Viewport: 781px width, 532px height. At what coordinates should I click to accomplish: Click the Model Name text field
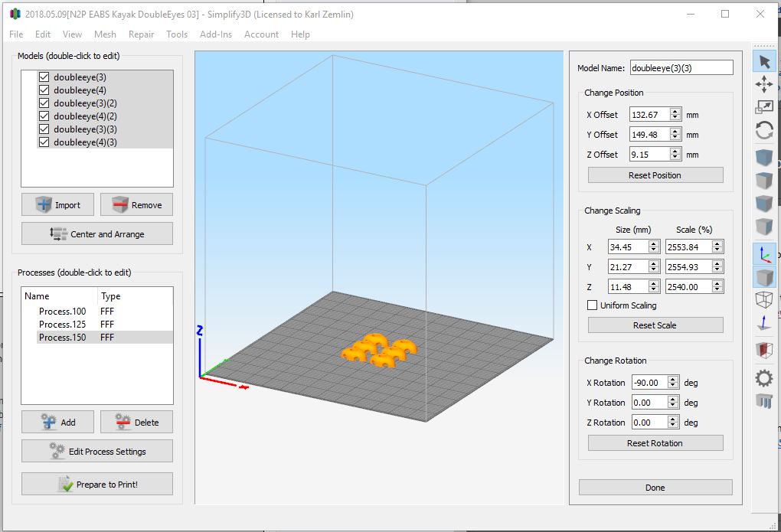pyautogui.click(x=681, y=68)
